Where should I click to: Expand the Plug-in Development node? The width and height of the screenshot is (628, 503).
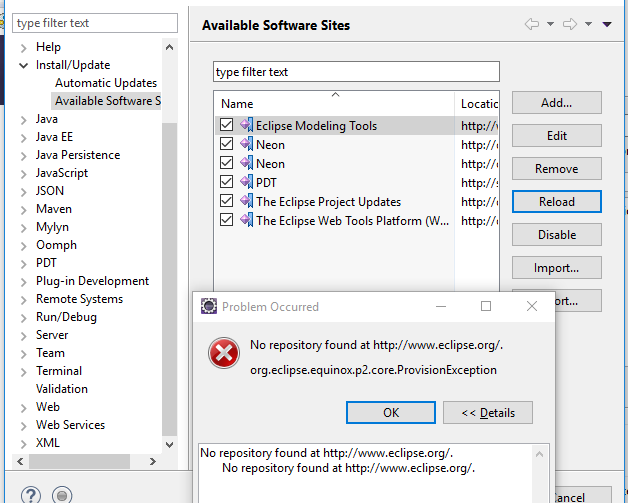click(24, 282)
